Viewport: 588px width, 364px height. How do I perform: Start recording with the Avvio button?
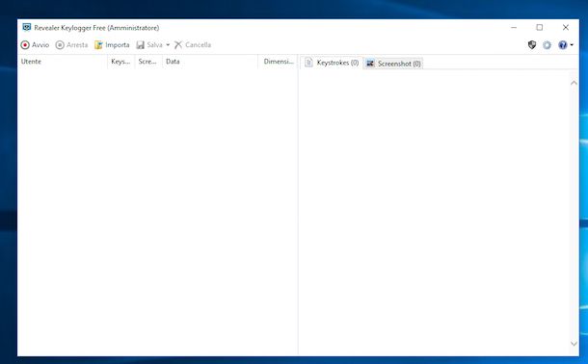coord(35,45)
